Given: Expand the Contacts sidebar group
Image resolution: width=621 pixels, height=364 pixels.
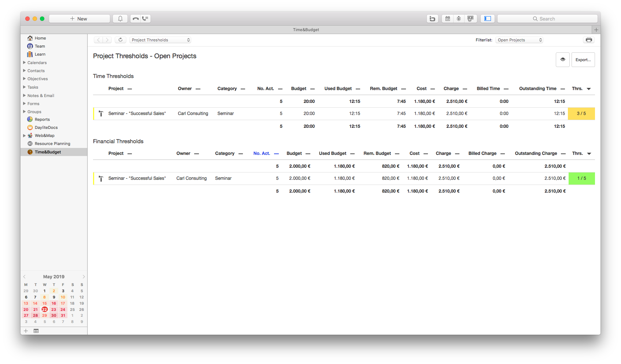Looking at the screenshot, I should (24, 71).
